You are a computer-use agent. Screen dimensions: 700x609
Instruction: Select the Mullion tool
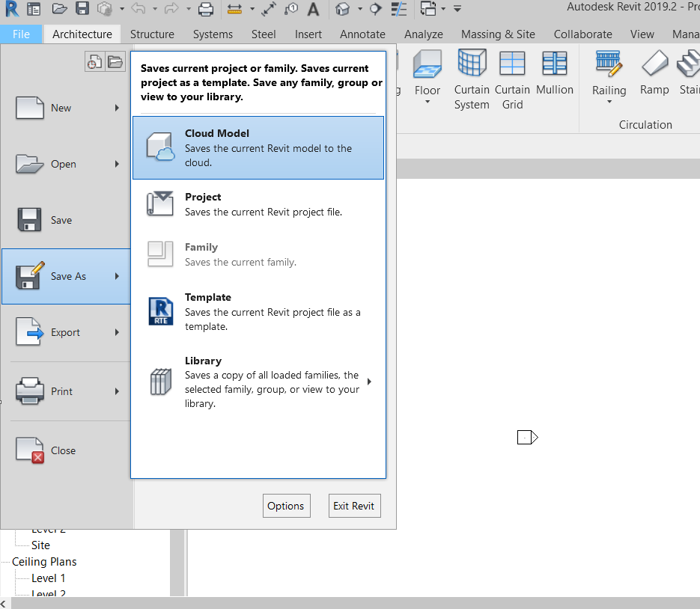(555, 73)
